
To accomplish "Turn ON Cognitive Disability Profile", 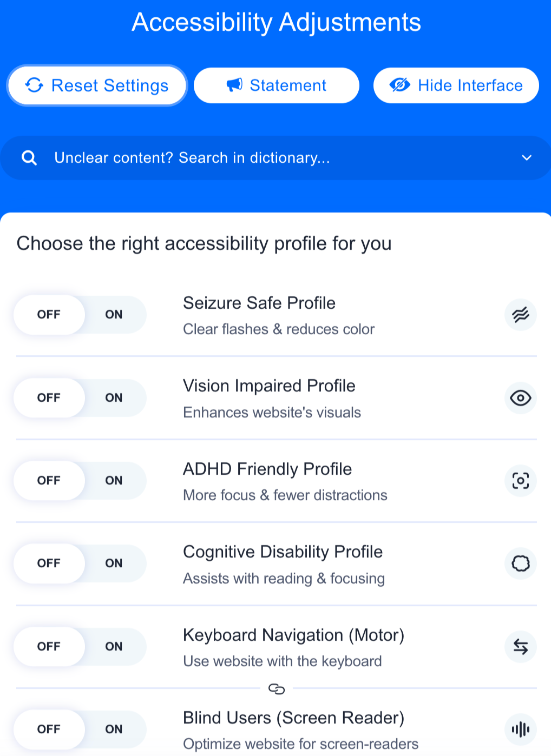I will (x=114, y=563).
